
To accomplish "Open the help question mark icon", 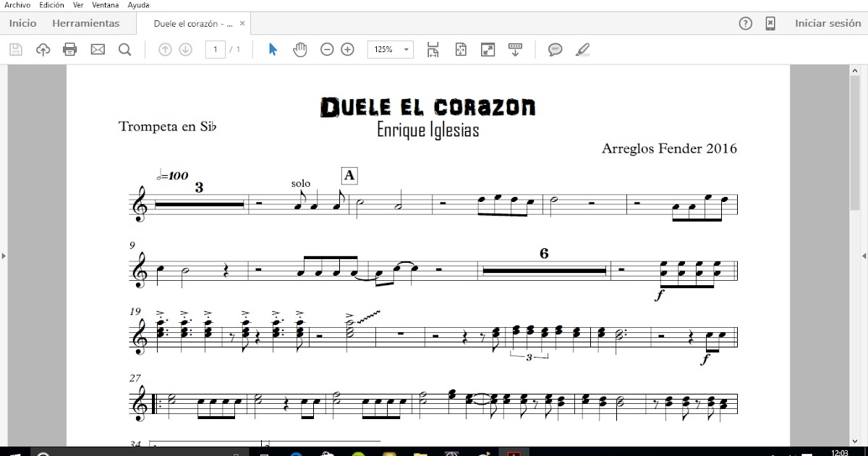I will (x=745, y=23).
